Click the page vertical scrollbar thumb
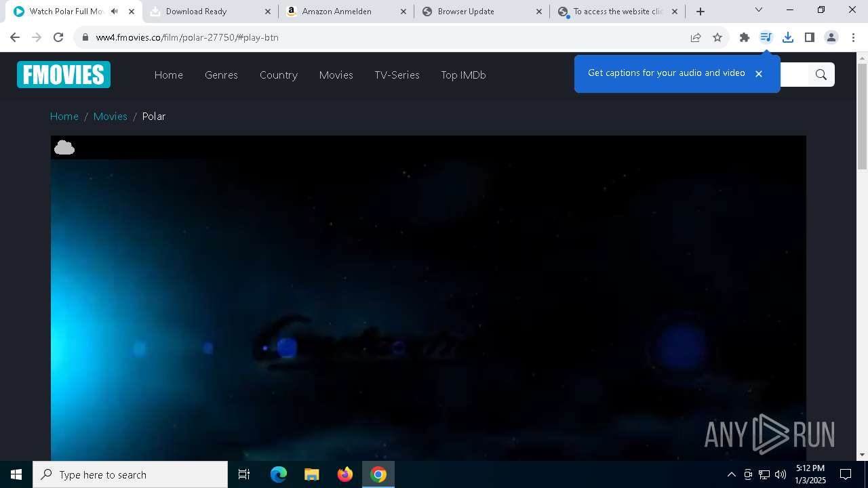This screenshot has height=488, width=868. [863, 115]
